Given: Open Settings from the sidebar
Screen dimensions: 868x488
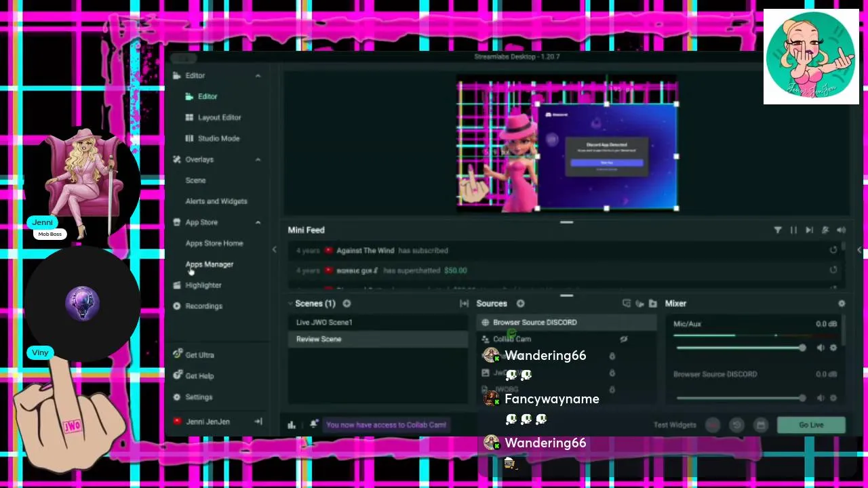Looking at the screenshot, I should 193,397.
